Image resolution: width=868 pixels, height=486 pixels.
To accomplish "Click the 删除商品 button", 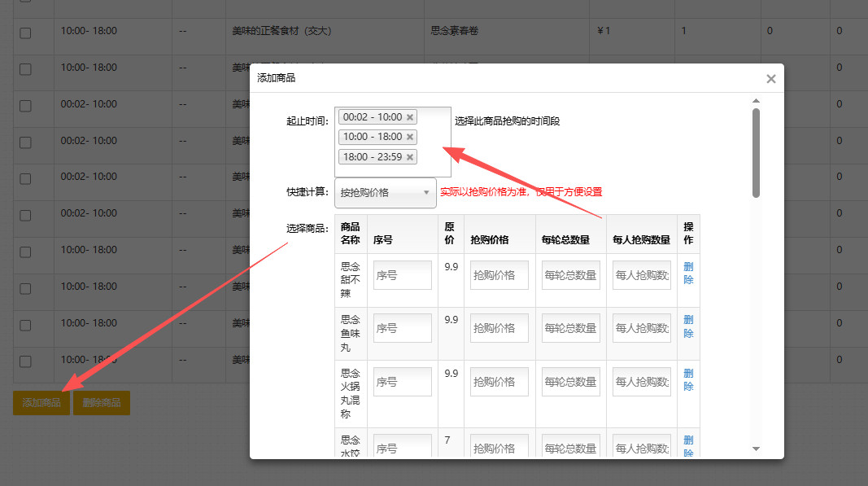I will [x=102, y=403].
